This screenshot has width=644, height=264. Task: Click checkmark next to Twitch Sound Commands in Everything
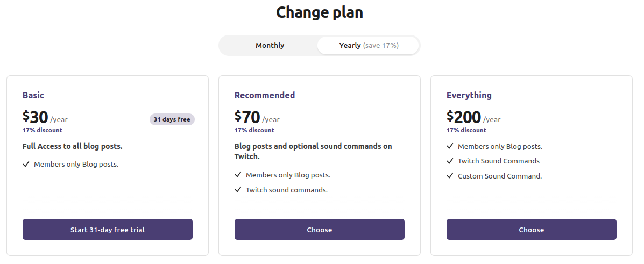point(450,161)
